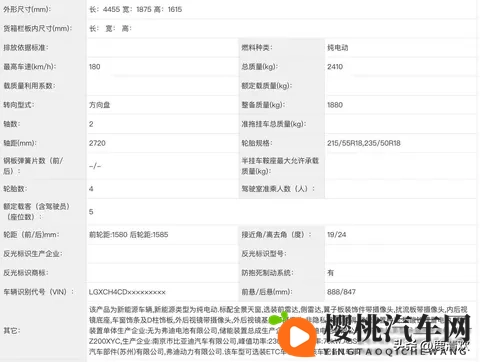This screenshot has height=362, width=480.
Task: Click the 反光标识生产企业 label
Action: (x=33, y=254)
